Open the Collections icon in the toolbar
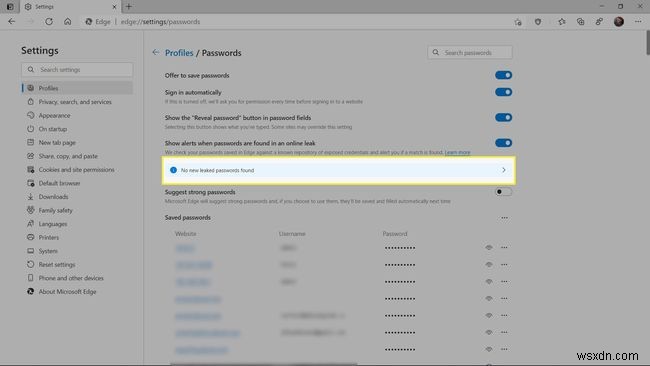Image resolution: width=650 pixels, height=366 pixels. click(580, 22)
